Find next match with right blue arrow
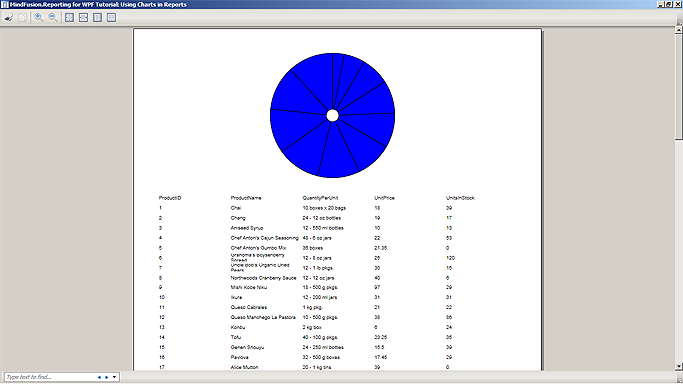Screen dimensions: 683x384 (106, 377)
